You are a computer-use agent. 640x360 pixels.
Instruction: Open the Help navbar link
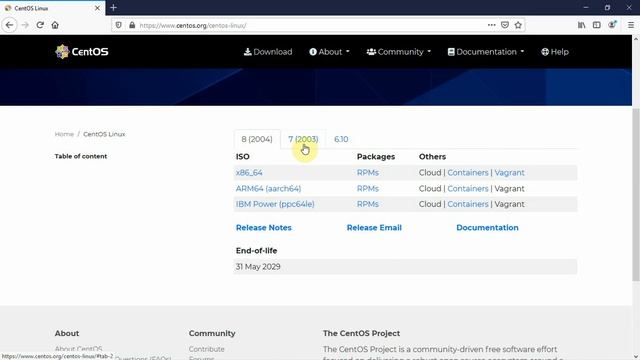[555, 52]
